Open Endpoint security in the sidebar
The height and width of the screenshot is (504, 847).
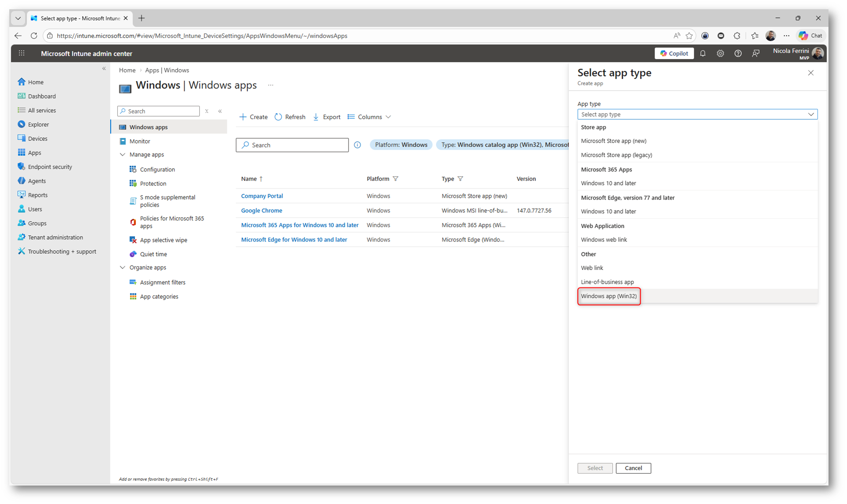tap(50, 167)
